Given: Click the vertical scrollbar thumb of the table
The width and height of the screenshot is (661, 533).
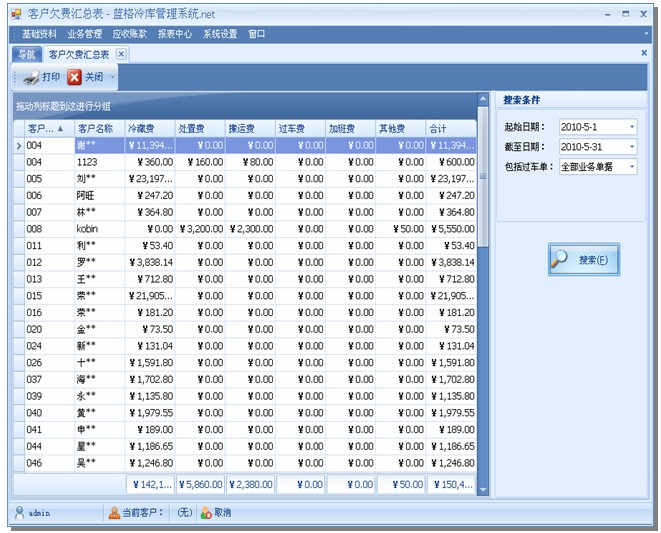Looking at the screenshot, I should [x=483, y=176].
